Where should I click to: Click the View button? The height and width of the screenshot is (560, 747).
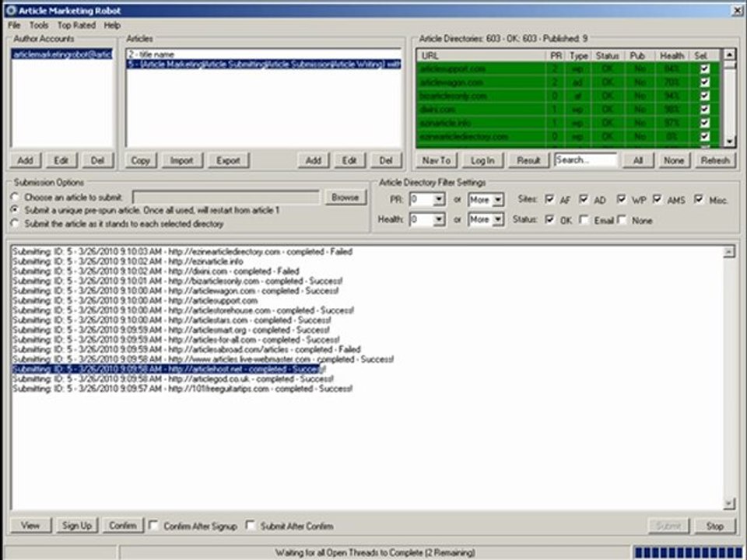(x=30, y=526)
